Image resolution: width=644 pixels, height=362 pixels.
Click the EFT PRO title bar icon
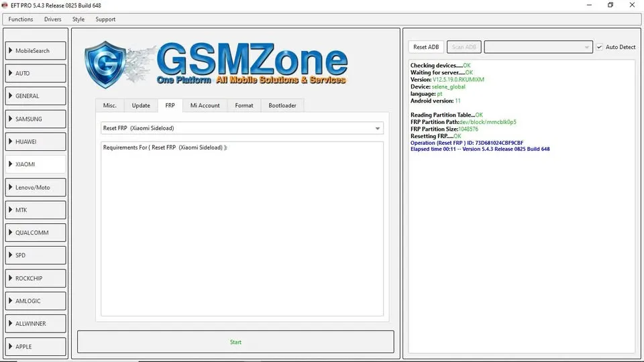coord(6,5)
